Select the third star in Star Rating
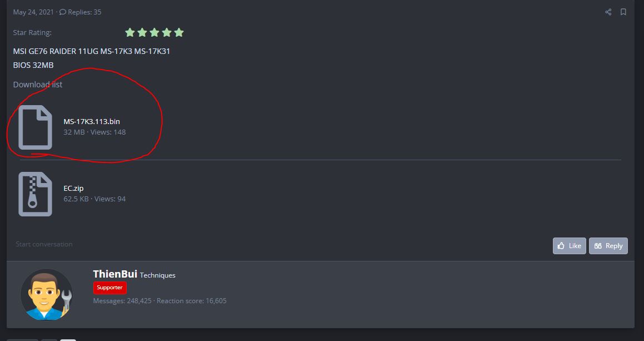 (x=154, y=32)
